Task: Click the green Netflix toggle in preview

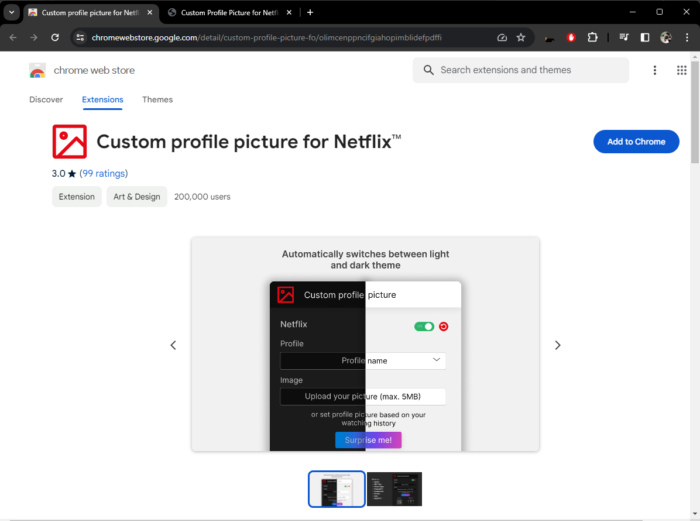Action: click(x=424, y=326)
